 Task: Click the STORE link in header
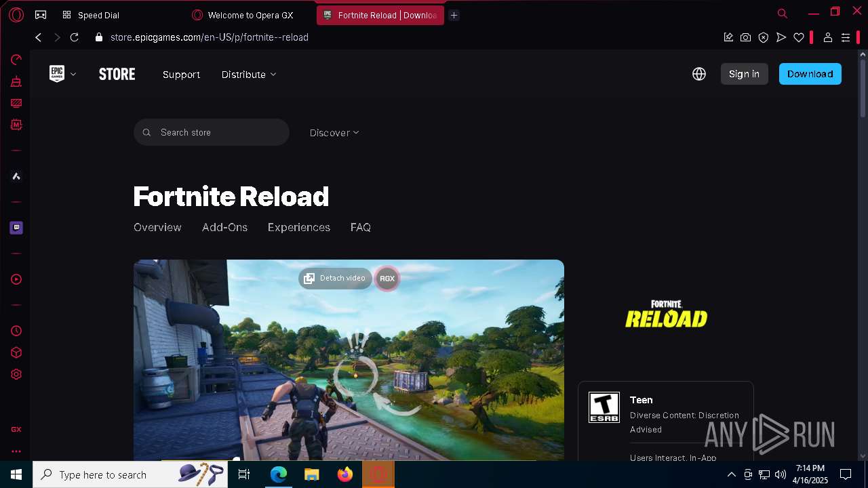coord(117,75)
